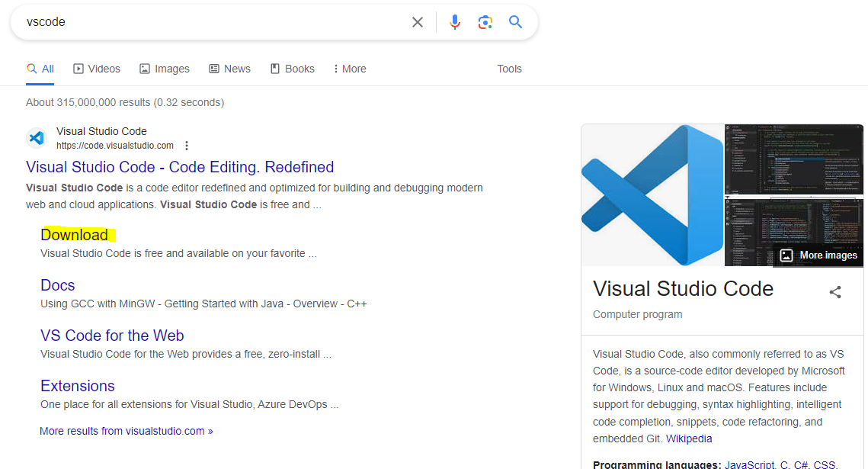Click the 'Visual Studio Code' site name above URL
Viewport: 868px width, 469px height.
pos(101,131)
